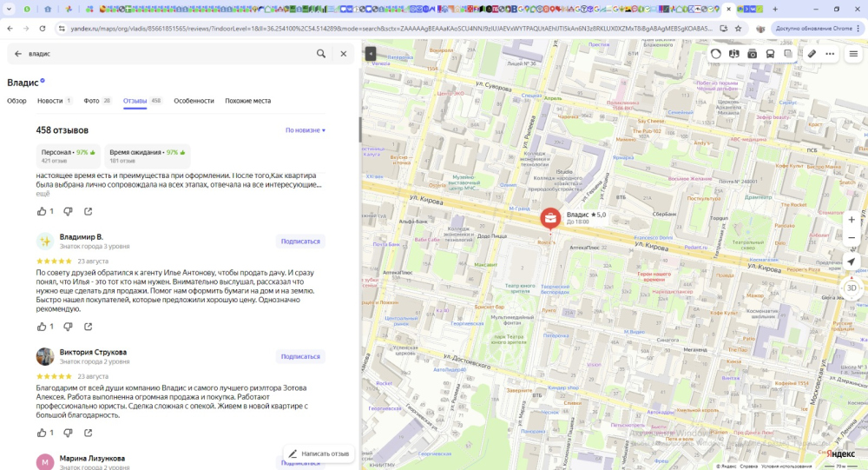The width and height of the screenshot is (868, 470).
Task: Open a new browser tab
Action: [x=775, y=9]
